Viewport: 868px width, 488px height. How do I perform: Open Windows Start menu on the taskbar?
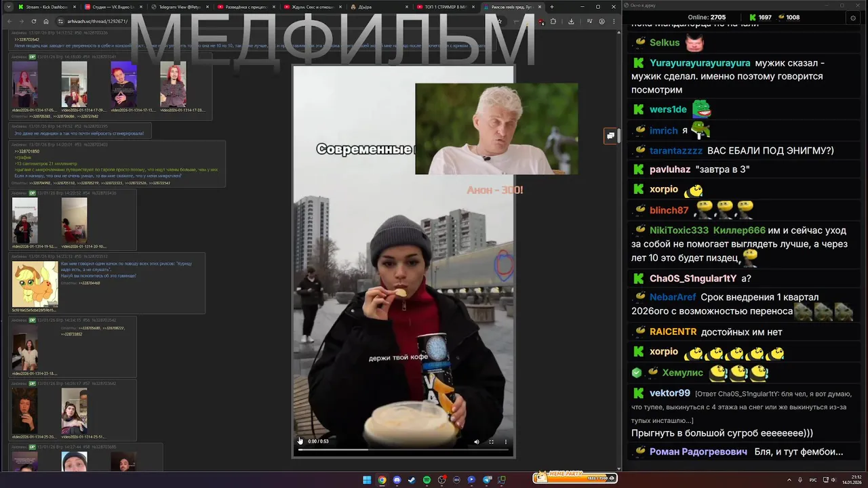(367, 480)
